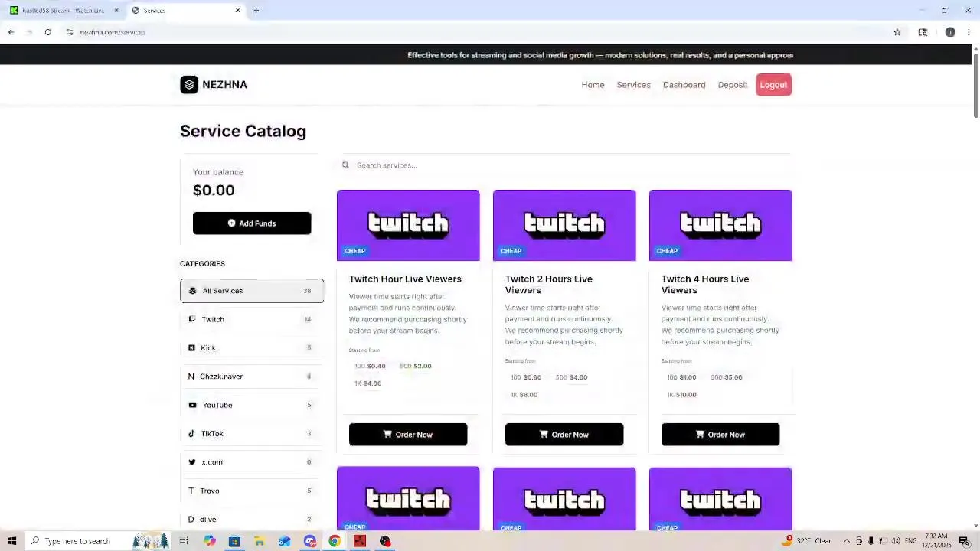
Task: Open Windows Start menu
Action: [x=12, y=541]
